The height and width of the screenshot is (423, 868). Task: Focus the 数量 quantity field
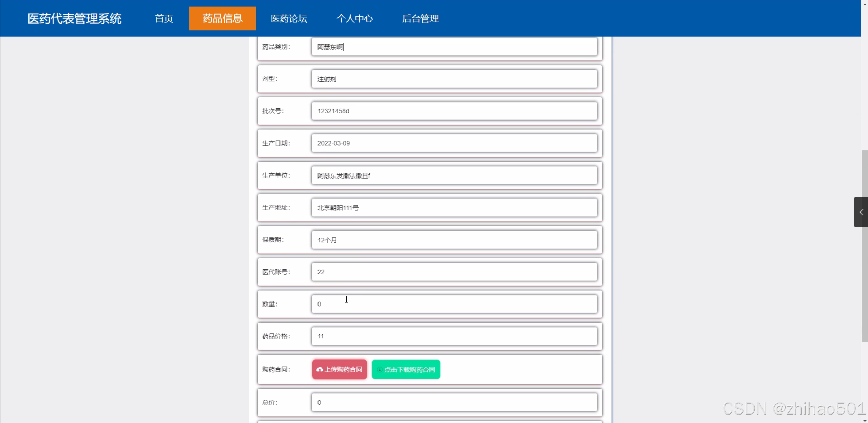454,304
